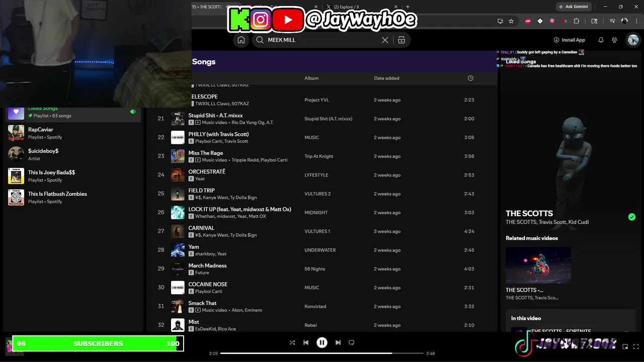644x362 pixels.
Task: Toggle green check for THE SCOTTS liked status
Action: [x=632, y=217]
